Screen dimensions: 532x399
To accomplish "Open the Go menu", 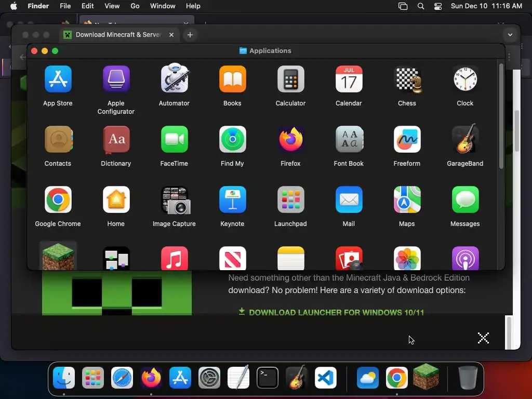I will 135,6.
